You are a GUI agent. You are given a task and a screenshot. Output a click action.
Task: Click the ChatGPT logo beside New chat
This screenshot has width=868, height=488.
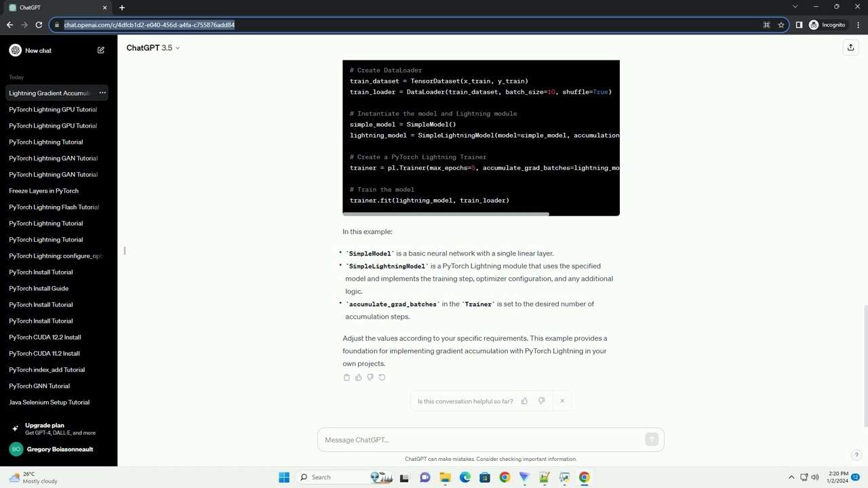tap(15, 50)
